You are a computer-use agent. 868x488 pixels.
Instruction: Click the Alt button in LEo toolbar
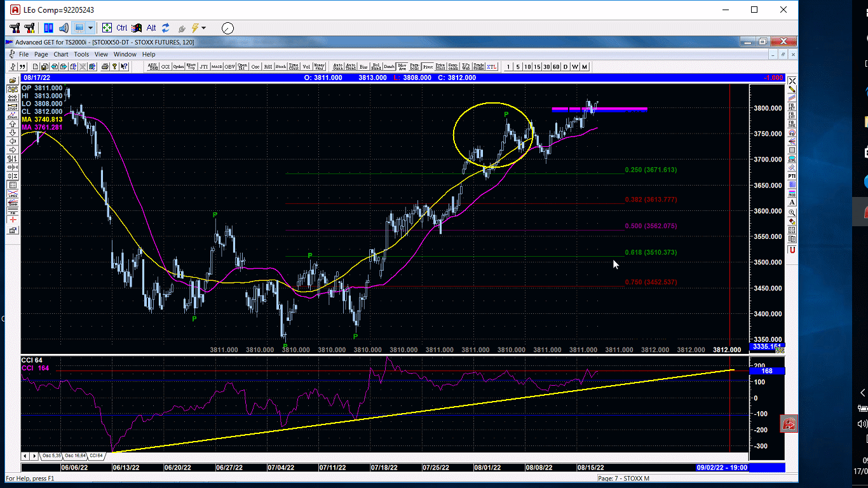point(151,28)
